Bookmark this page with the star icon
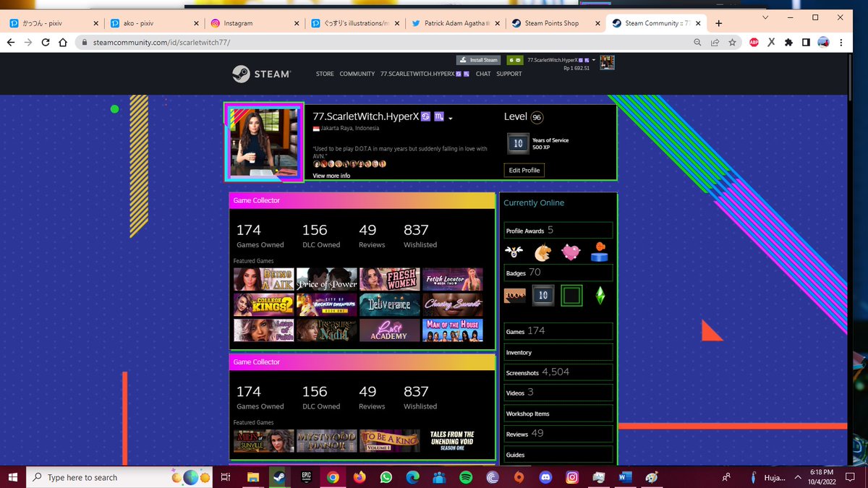 [732, 43]
